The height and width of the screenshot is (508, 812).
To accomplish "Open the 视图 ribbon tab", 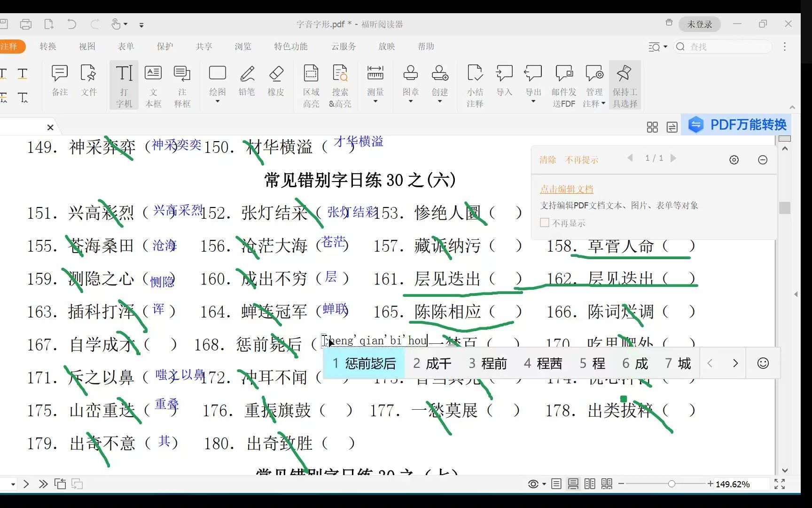I will pyautogui.click(x=87, y=47).
